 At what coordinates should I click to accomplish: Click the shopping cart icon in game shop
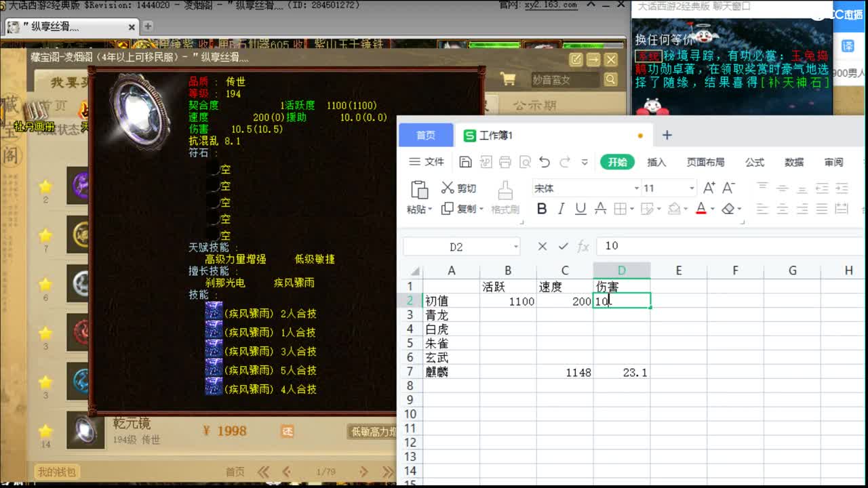[508, 79]
